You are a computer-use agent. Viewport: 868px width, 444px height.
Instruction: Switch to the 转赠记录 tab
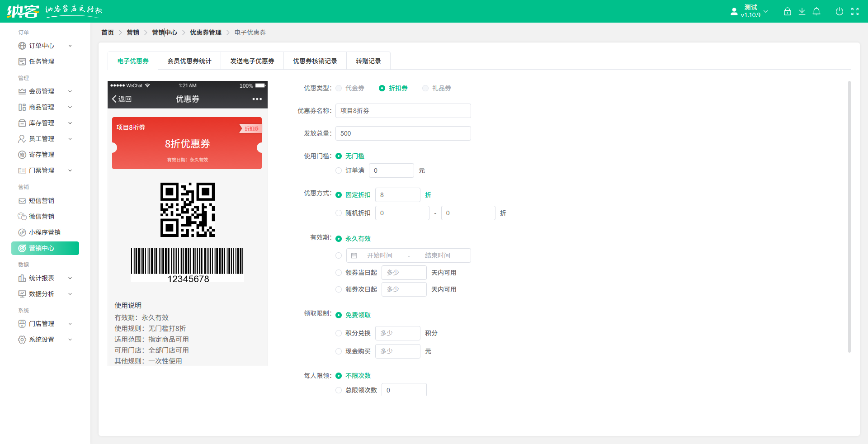click(368, 61)
